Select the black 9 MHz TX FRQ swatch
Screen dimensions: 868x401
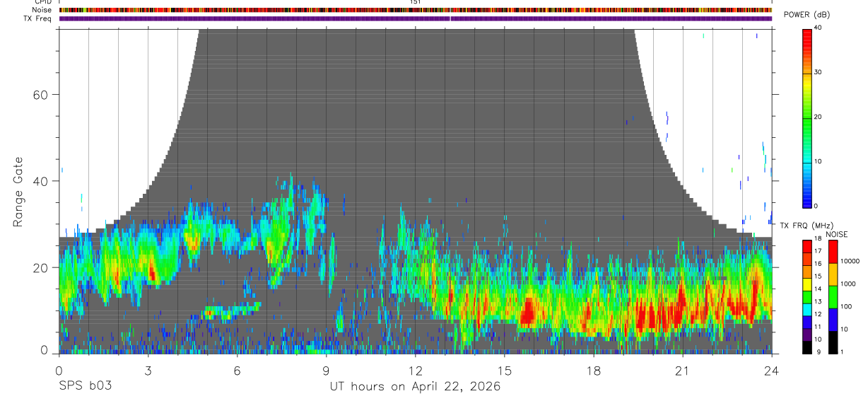(807, 347)
